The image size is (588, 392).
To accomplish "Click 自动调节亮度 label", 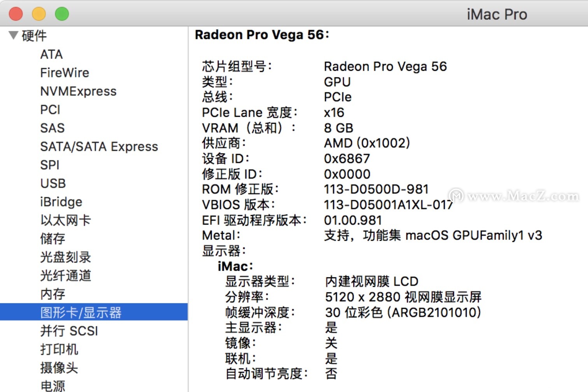I will pos(267,374).
